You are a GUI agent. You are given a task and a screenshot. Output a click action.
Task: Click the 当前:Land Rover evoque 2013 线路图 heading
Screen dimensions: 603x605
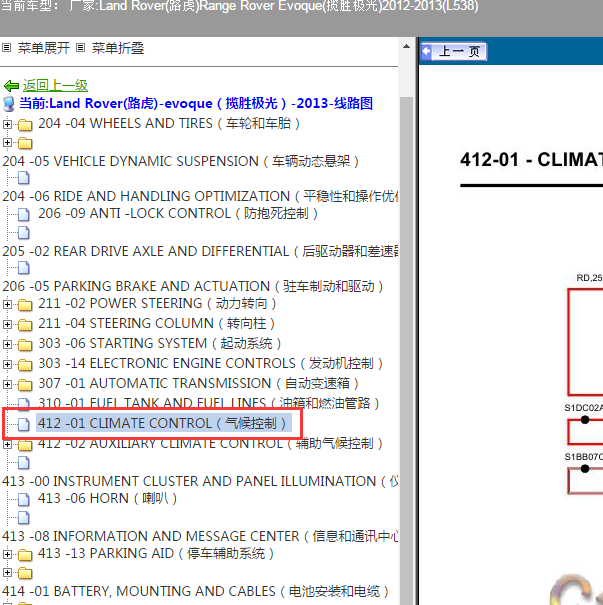(x=196, y=103)
